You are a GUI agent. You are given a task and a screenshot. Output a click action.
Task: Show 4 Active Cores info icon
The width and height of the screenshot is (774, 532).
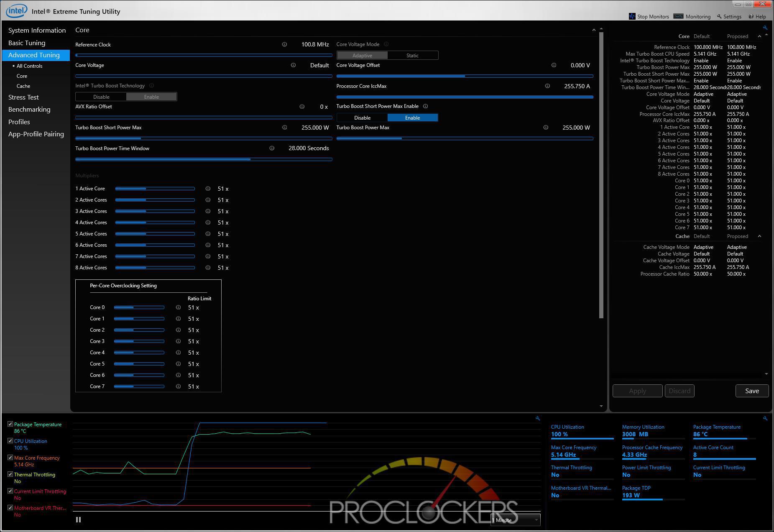pyautogui.click(x=208, y=223)
